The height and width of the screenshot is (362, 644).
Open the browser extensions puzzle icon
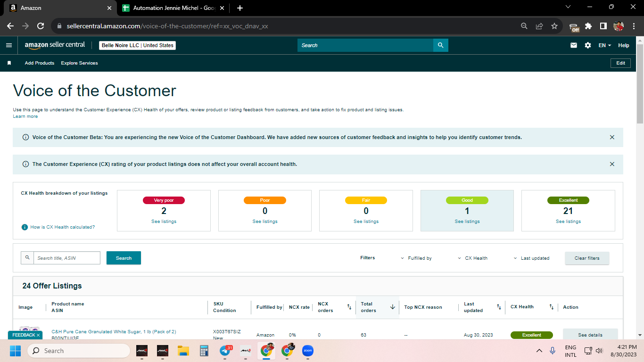588,26
